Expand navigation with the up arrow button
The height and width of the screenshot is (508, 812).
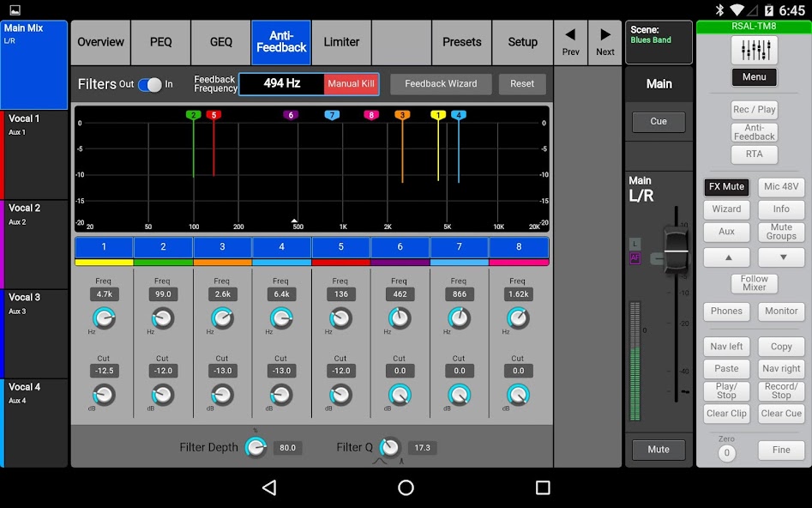click(726, 257)
